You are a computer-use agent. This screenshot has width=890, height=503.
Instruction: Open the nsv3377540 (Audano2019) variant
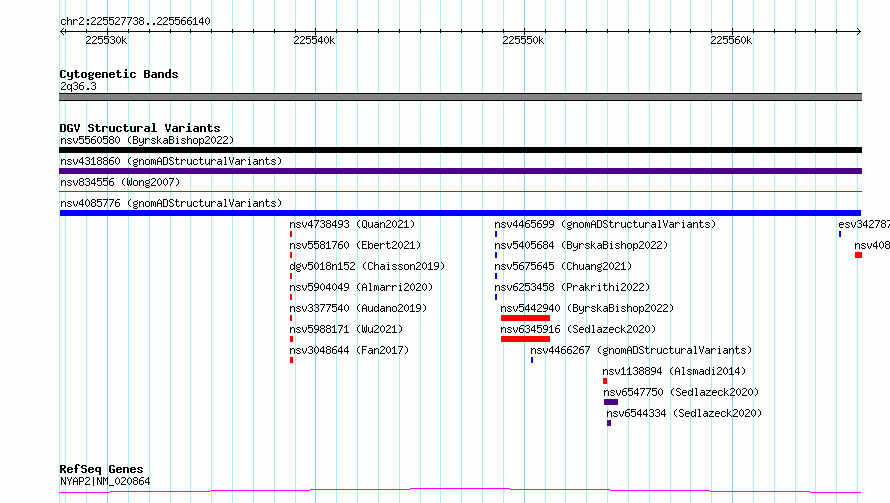[358, 308]
